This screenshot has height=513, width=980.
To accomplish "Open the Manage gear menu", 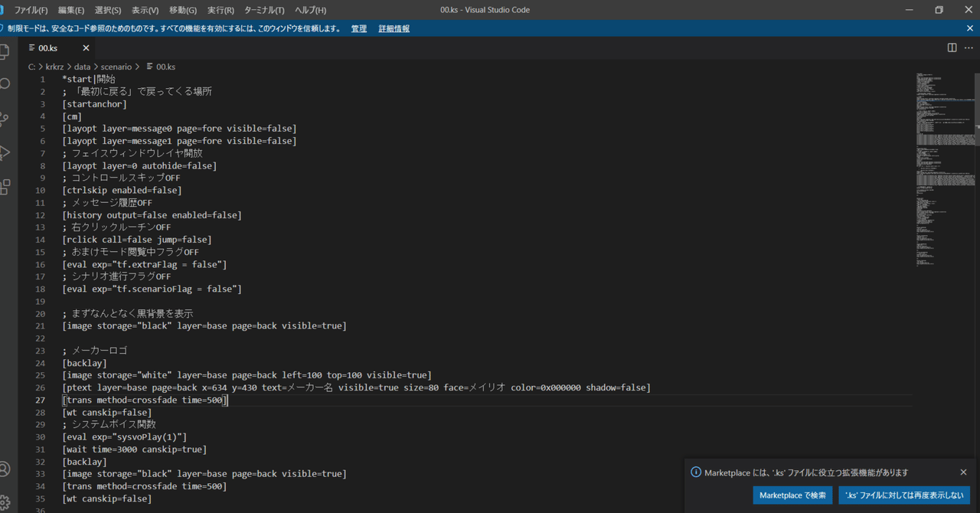I will (4, 502).
